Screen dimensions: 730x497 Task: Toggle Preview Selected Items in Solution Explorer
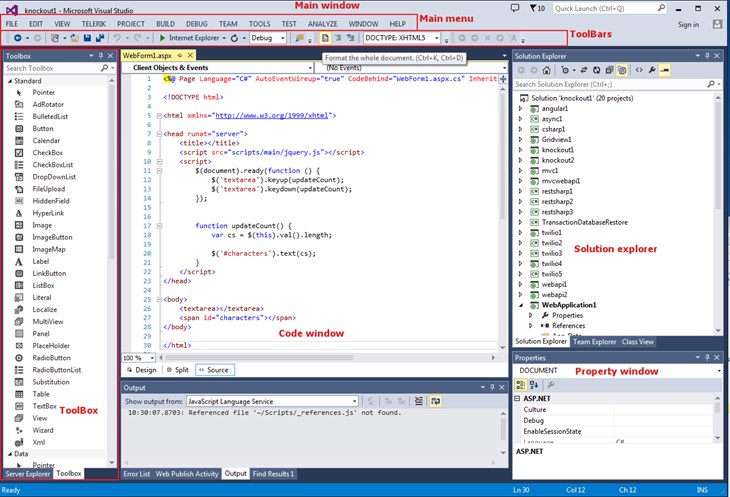664,70
